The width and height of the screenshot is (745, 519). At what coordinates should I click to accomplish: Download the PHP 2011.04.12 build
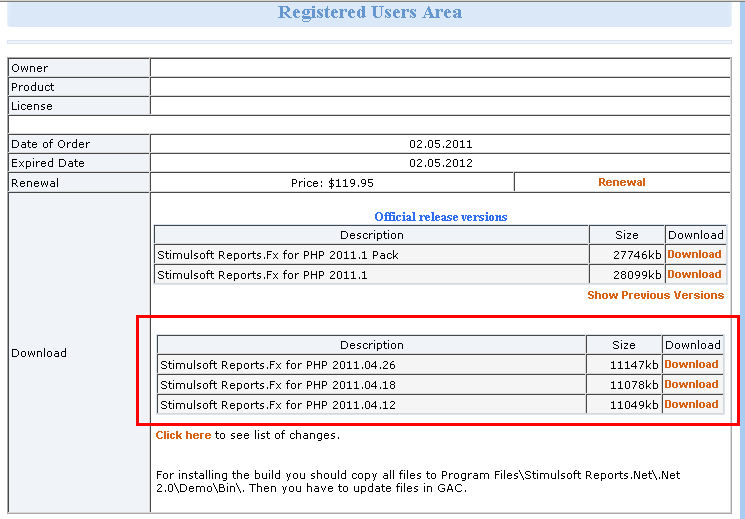(691, 404)
